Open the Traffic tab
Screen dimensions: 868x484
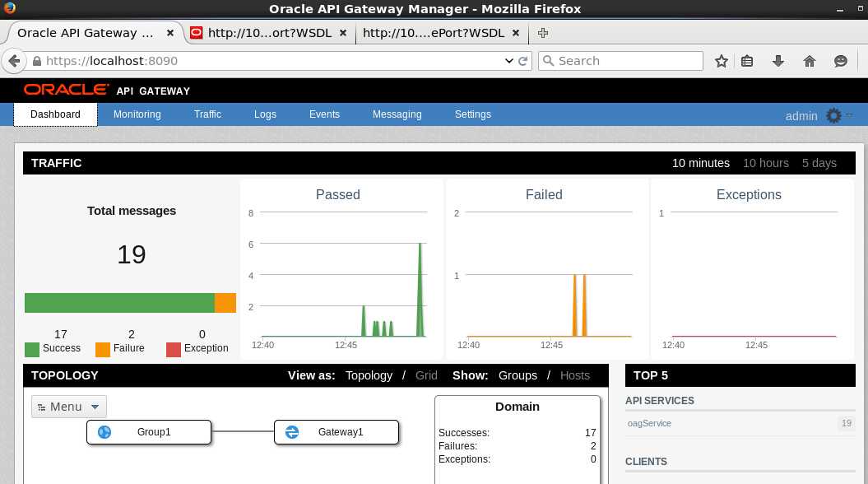(207, 114)
